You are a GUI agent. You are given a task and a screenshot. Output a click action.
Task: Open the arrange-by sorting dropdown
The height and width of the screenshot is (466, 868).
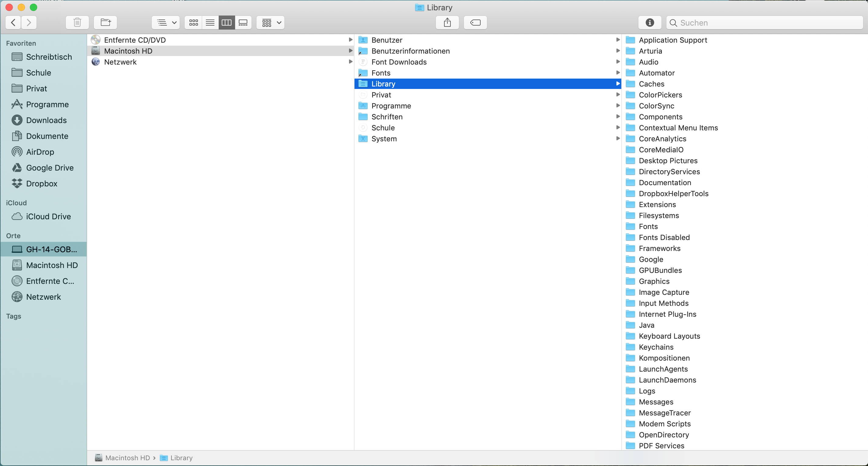point(165,23)
